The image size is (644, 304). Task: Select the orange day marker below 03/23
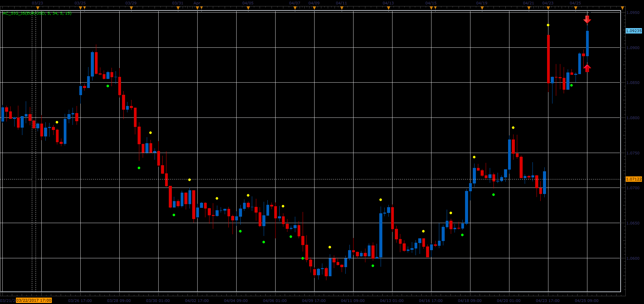click(x=38, y=8)
